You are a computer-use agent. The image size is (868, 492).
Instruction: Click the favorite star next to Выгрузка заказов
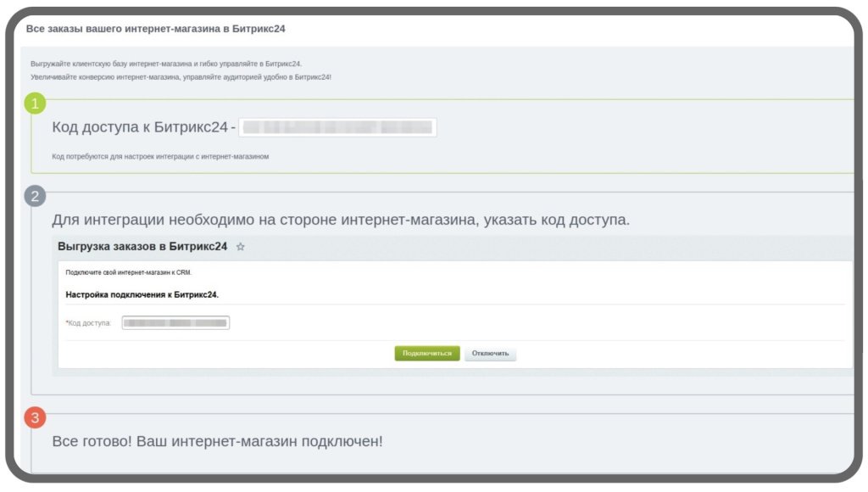click(240, 247)
